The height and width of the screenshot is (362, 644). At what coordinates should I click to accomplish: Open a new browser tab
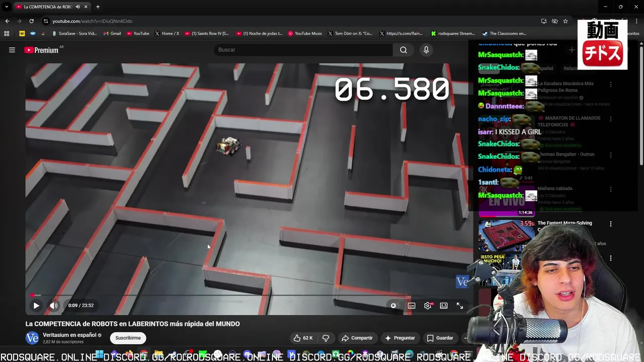98,7
